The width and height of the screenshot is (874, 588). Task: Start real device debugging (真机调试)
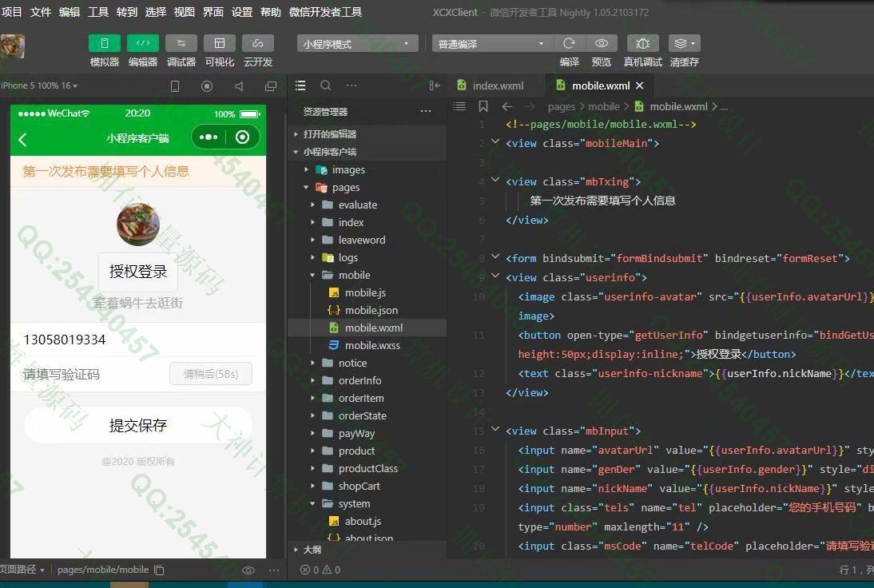click(x=642, y=43)
